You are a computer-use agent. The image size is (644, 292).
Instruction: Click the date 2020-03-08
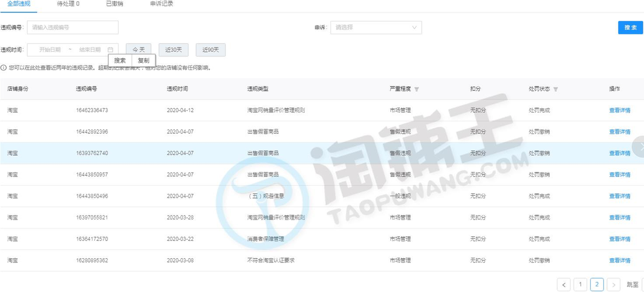[180, 260]
